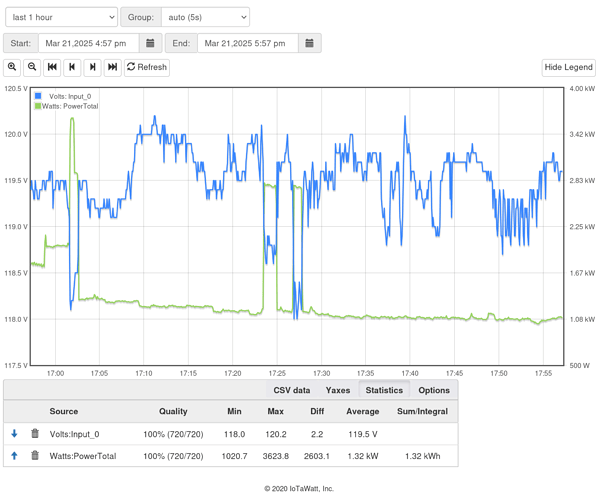Click the 'Volts:Input_0' source name in table

tap(74, 434)
